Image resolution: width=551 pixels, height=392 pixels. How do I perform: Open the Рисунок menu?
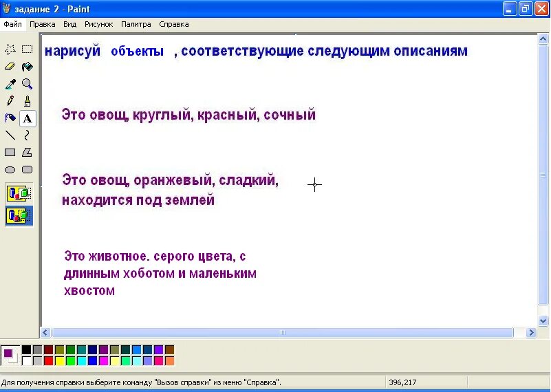pos(99,24)
